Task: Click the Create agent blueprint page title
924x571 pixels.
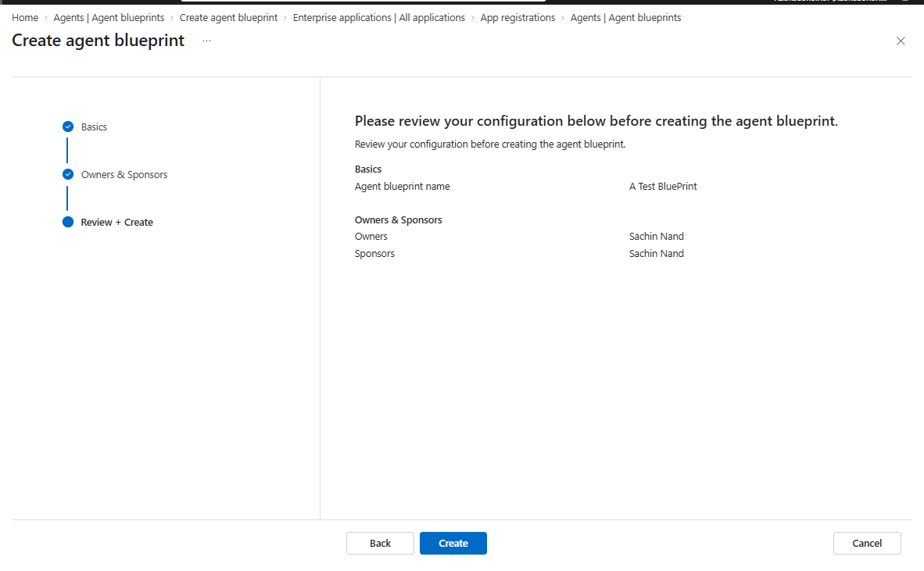Action: 98,41
